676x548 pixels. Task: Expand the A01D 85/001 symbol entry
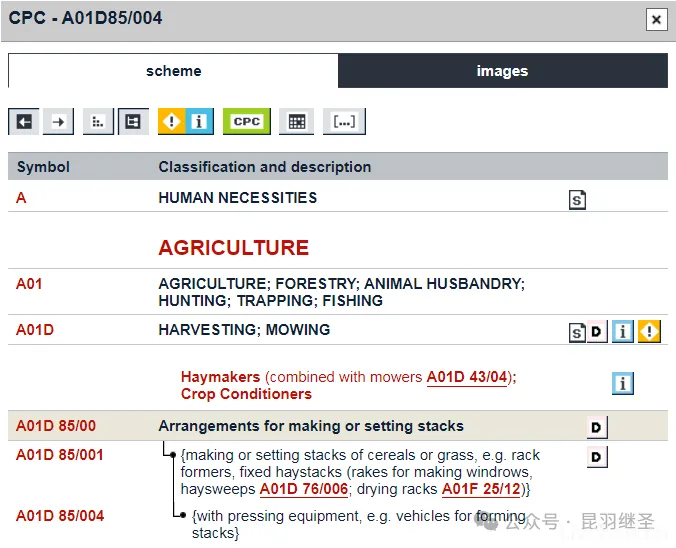coord(59,455)
